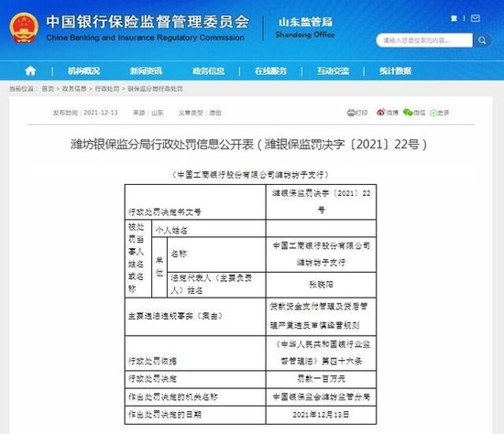Go to 首页 in the breadcrumb
Image resolution: width=504 pixels, height=434 pixels.
[x=48, y=89]
